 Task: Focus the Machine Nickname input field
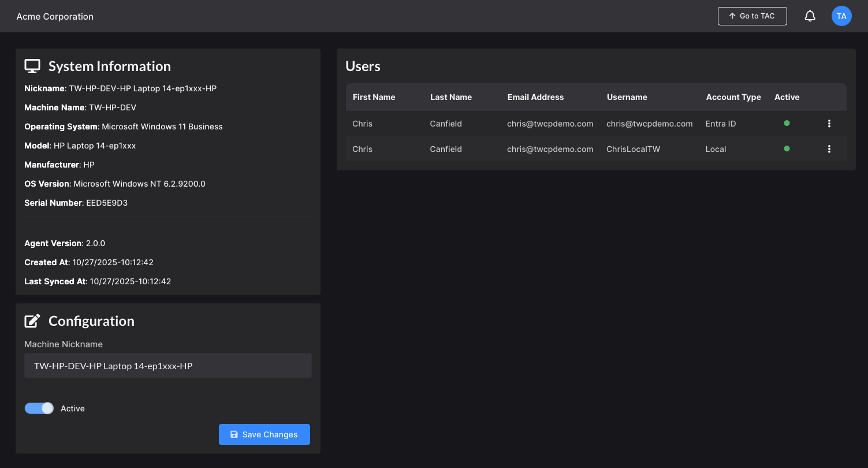pos(168,366)
